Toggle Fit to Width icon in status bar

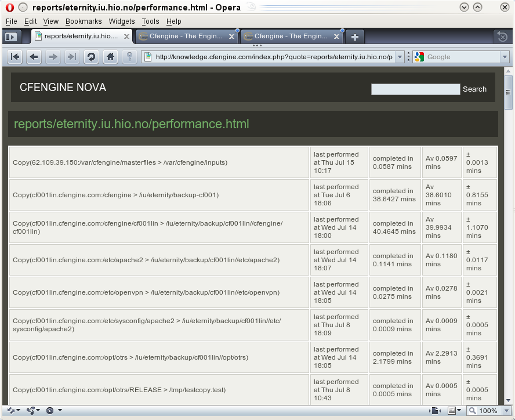[x=435, y=411]
